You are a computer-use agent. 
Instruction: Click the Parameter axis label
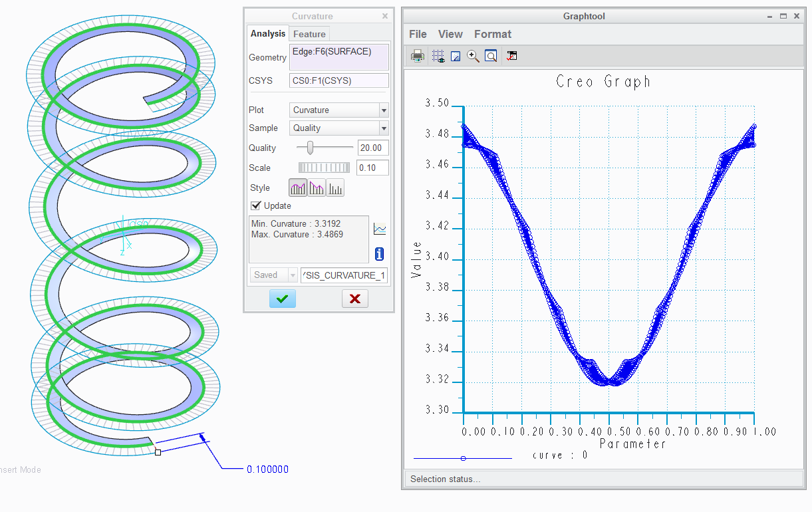click(x=632, y=444)
